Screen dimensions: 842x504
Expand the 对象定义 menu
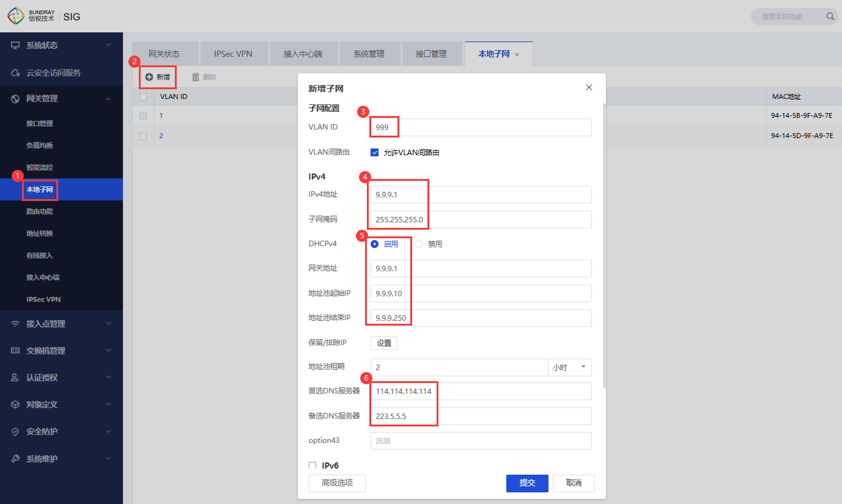[108, 404]
